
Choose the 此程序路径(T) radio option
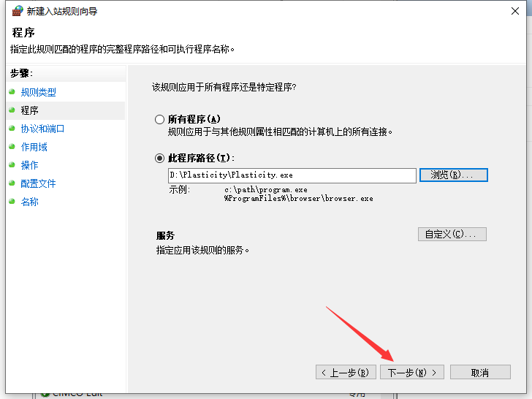pos(160,158)
